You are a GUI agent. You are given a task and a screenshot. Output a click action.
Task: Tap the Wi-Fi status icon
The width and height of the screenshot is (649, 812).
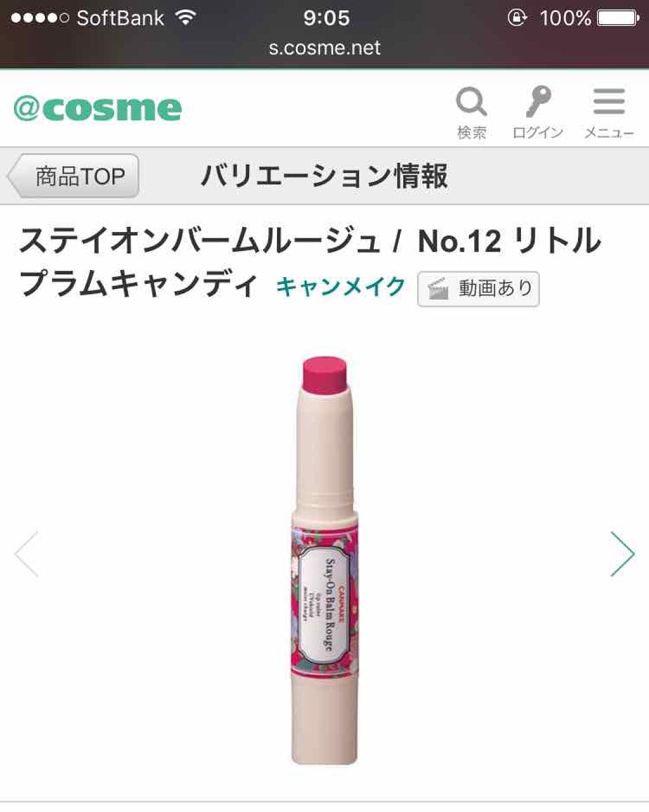pos(185,17)
